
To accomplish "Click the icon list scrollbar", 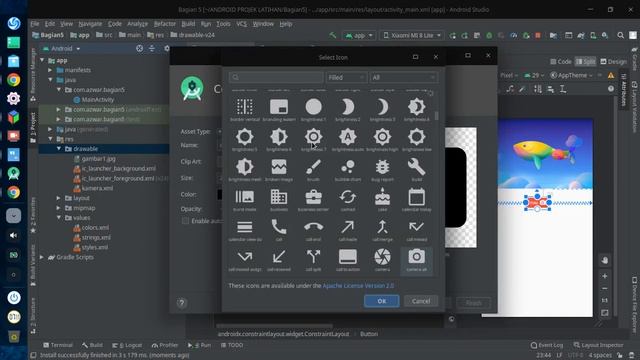I will tap(436, 116).
